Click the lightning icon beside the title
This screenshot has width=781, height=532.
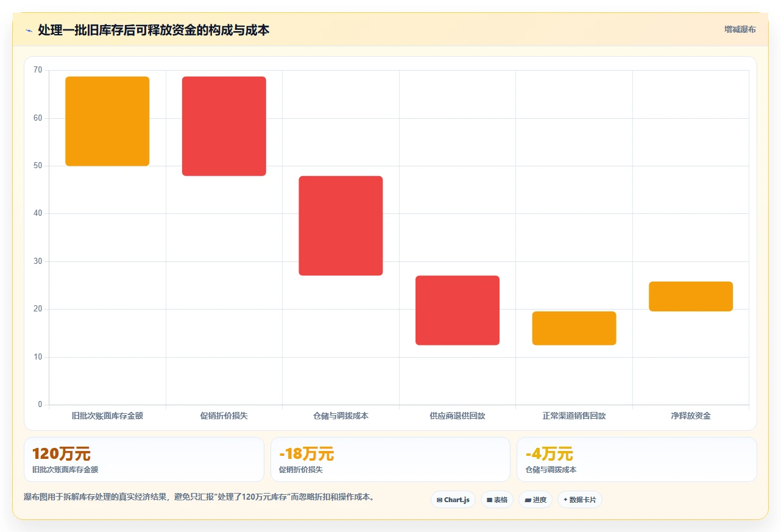pos(29,30)
